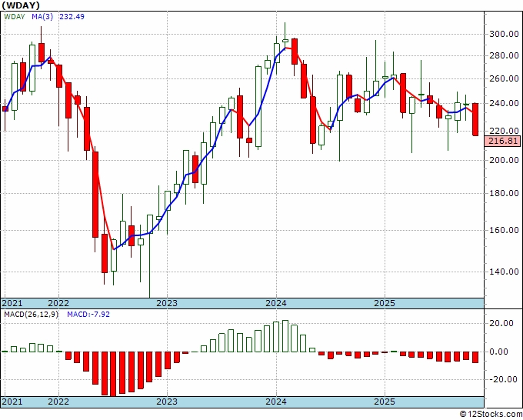Screen dimensions: 523x420
Task: Click the 200.00 price axis label
Action: tap(504, 160)
